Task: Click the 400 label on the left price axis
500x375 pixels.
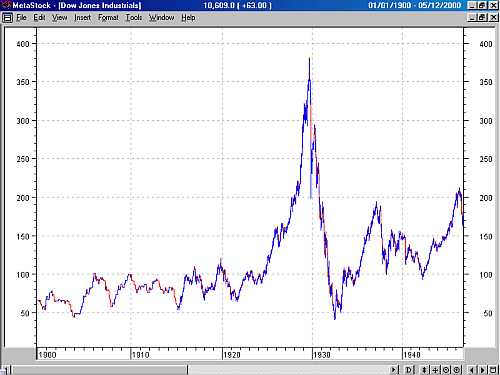Action: (23, 44)
